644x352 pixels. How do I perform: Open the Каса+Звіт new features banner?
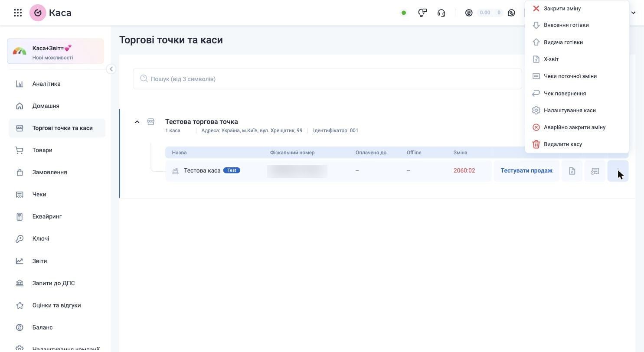[x=56, y=51]
